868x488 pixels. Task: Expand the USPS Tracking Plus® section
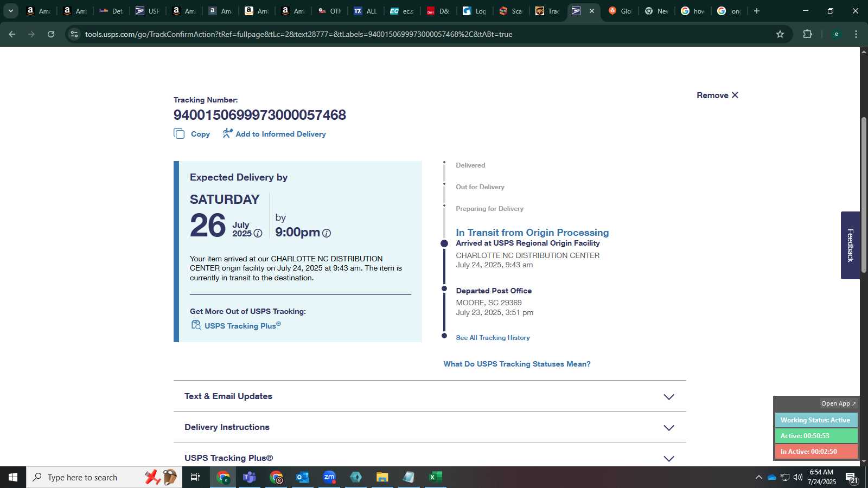[x=430, y=458]
